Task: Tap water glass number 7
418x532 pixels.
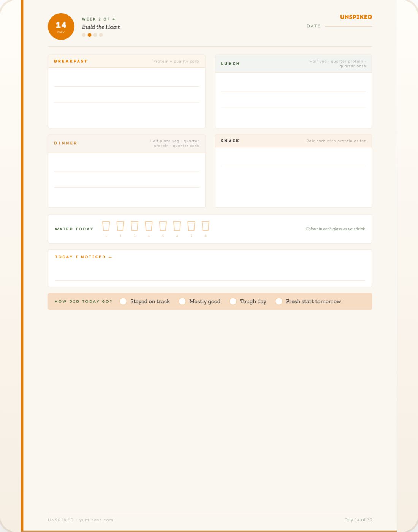Action: (191, 226)
